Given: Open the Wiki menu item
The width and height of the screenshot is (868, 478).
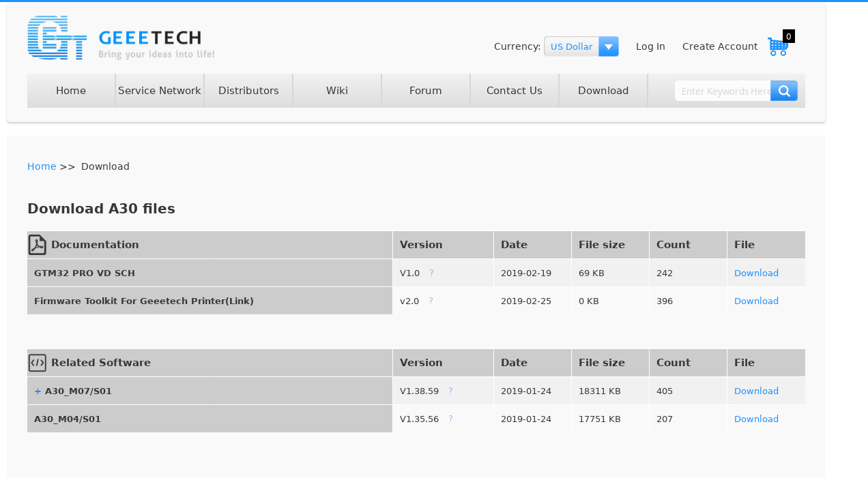Looking at the screenshot, I should click(x=337, y=91).
